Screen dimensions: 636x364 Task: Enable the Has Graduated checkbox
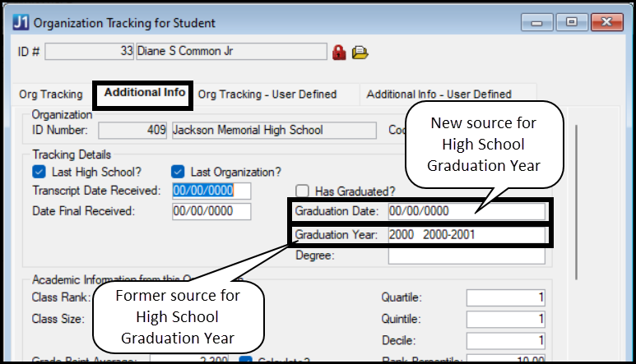pyautogui.click(x=302, y=191)
